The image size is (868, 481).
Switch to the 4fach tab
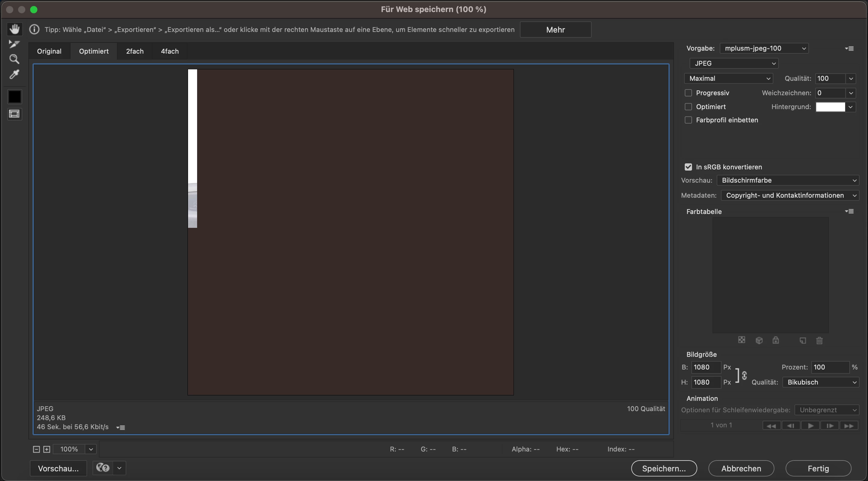coord(169,51)
